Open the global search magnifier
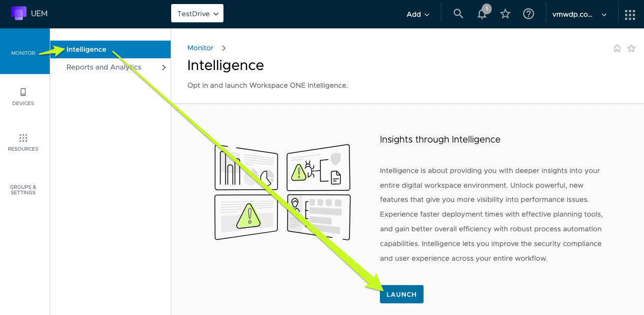The image size is (644, 315). pyautogui.click(x=458, y=14)
